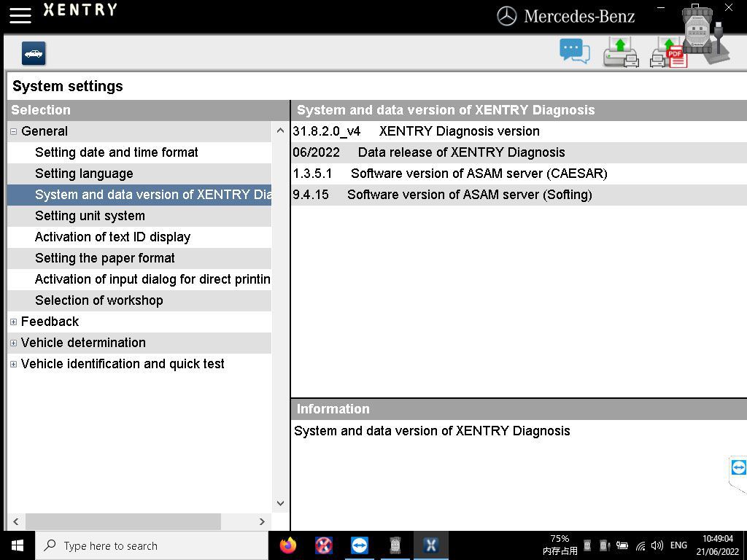Image resolution: width=747 pixels, height=560 pixels.
Task: Click the 9.4.15 ASAM server Softing row
Action: [x=519, y=195]
